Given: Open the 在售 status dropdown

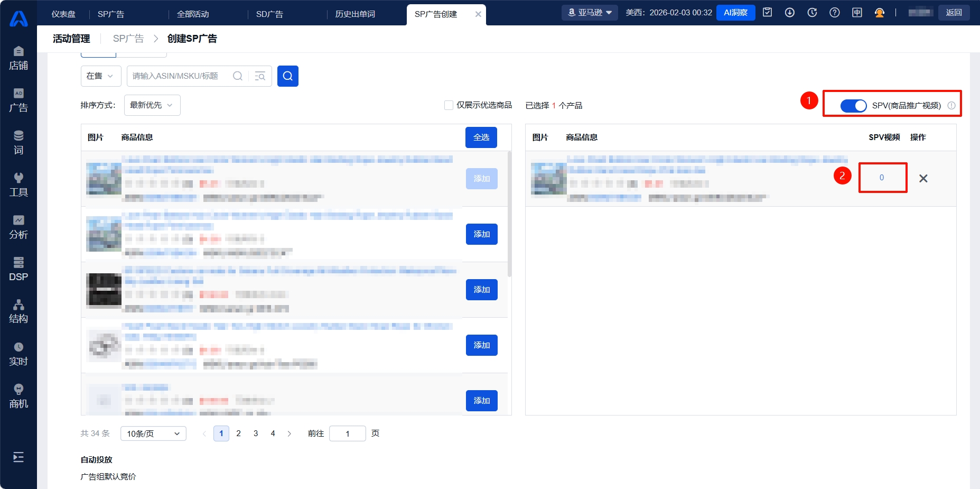Looking at the screenshot, I should [100, 76].
